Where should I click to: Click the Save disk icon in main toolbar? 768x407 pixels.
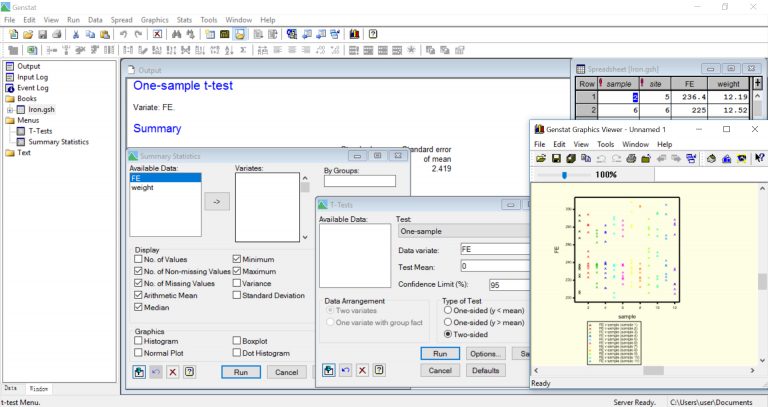tap(43, 34)
